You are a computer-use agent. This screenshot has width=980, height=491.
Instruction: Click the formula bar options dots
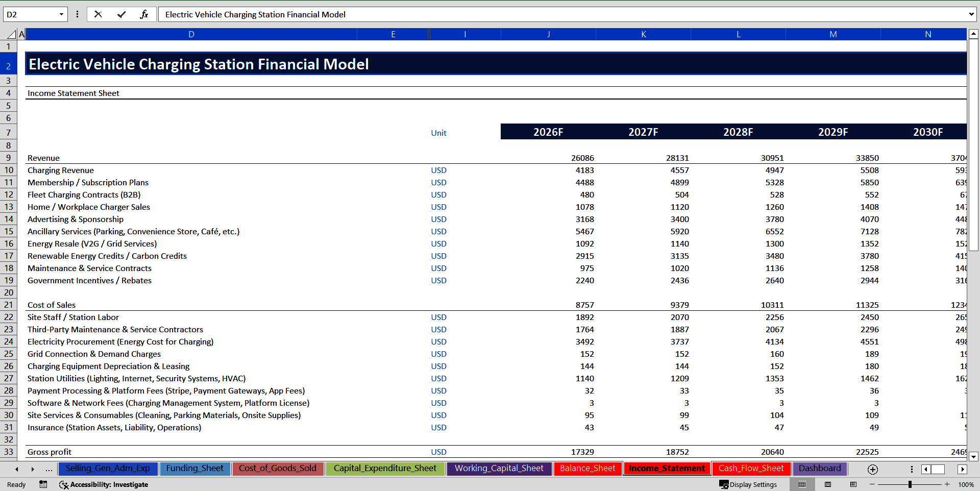coord(77,14)
